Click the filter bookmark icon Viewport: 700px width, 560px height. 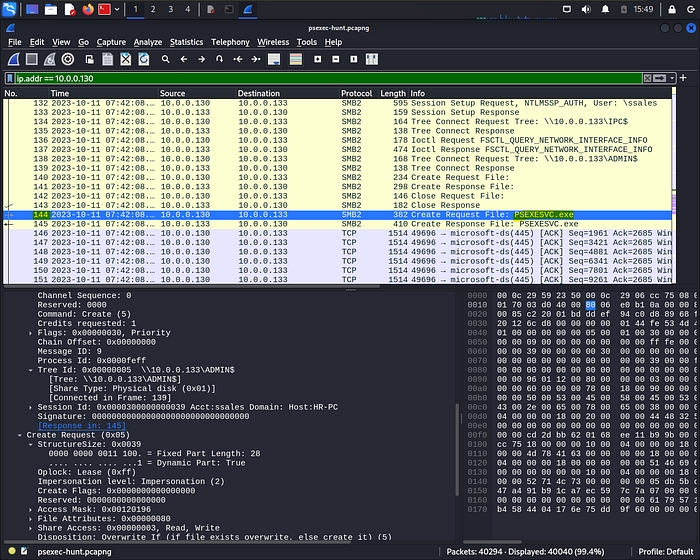9,77
